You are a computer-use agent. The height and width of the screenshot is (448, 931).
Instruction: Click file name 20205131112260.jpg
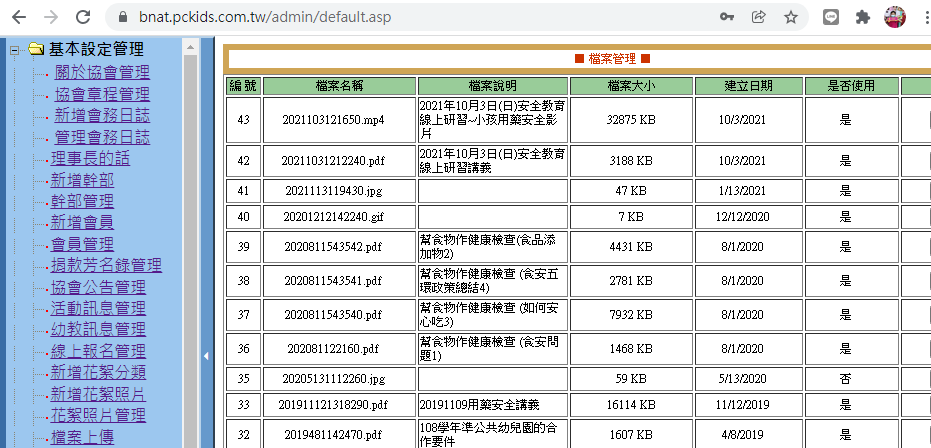point(332,379)
